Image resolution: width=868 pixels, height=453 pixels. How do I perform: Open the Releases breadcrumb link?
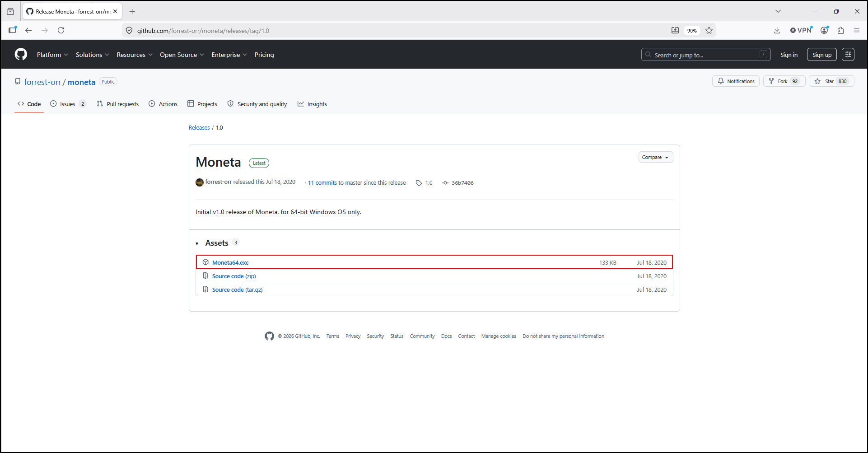199,128
